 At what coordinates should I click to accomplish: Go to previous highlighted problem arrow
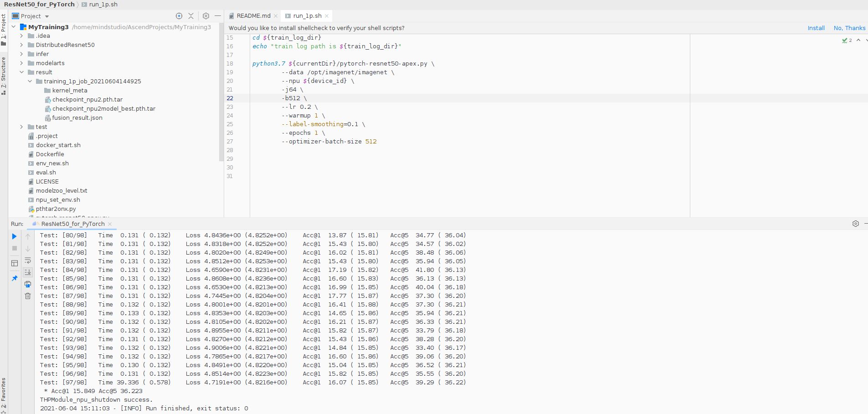858,40
